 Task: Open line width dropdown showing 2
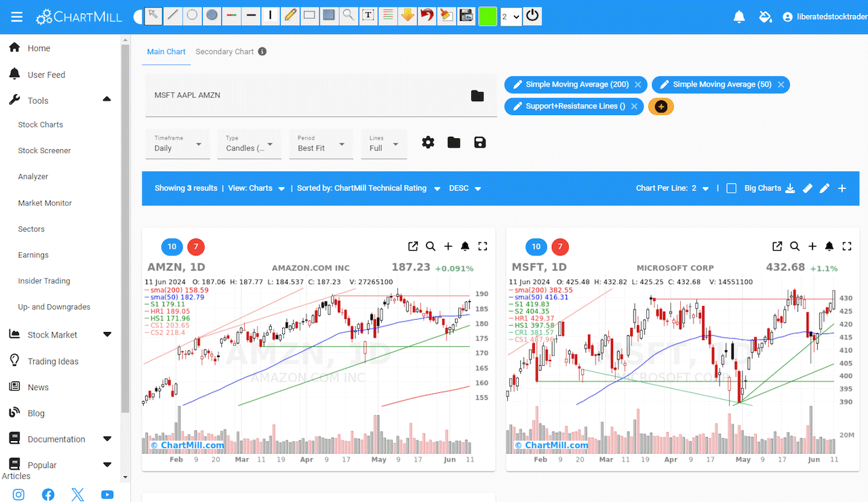coord(511,16)
